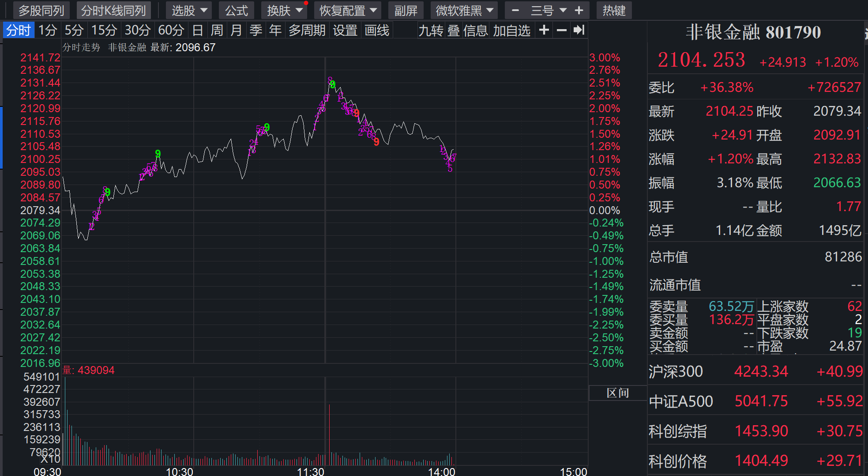Image resolution: width=868 pixels, height=476 pixels.
Task: Click the 委卖量 63.52万 value
Action: tap(731, 306)
